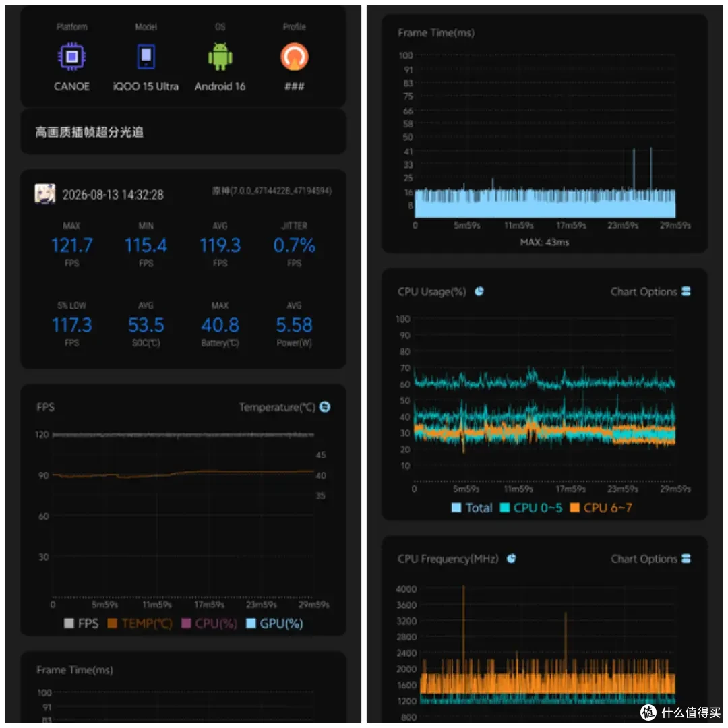Click the light blue GPU(%) legend color square

click(251, 624)
